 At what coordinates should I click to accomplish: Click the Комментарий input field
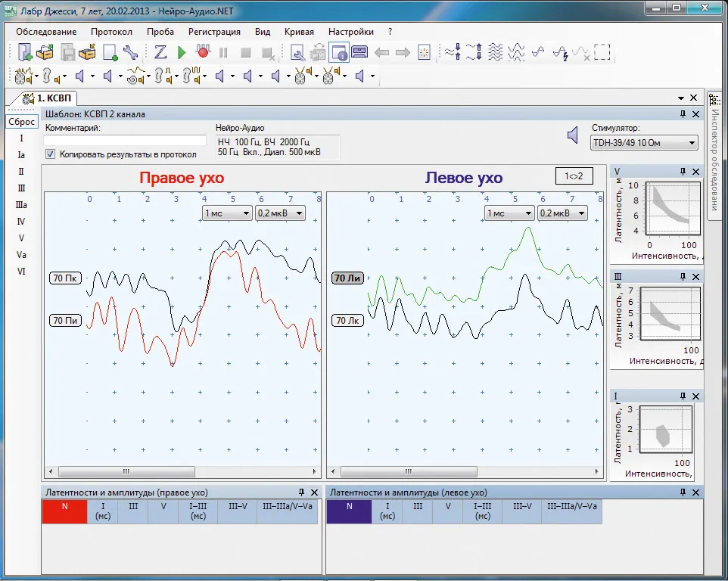click(125, 140)
